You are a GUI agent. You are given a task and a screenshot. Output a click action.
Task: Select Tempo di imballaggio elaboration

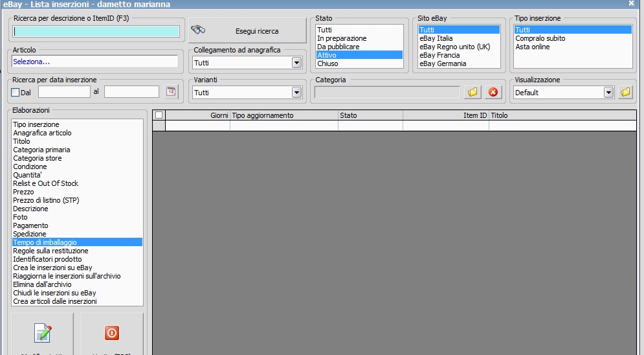pos(77,242)
